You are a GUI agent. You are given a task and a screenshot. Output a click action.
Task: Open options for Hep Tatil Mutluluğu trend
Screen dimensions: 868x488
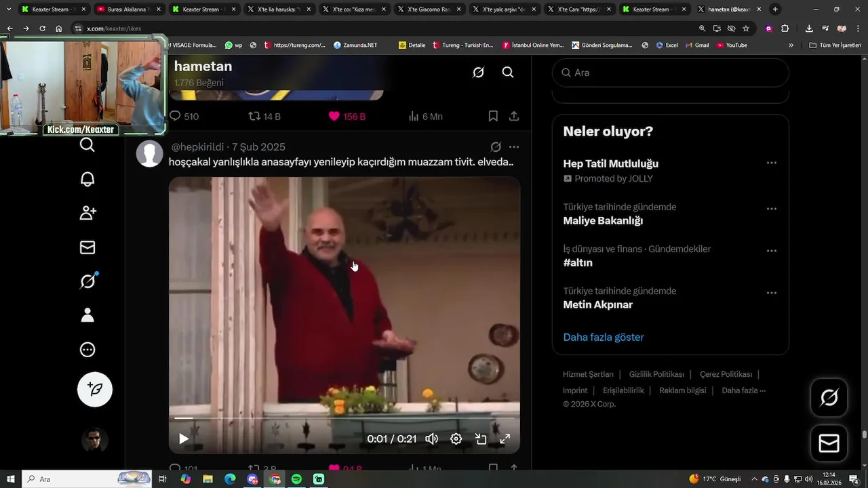(x=772, y=163)
